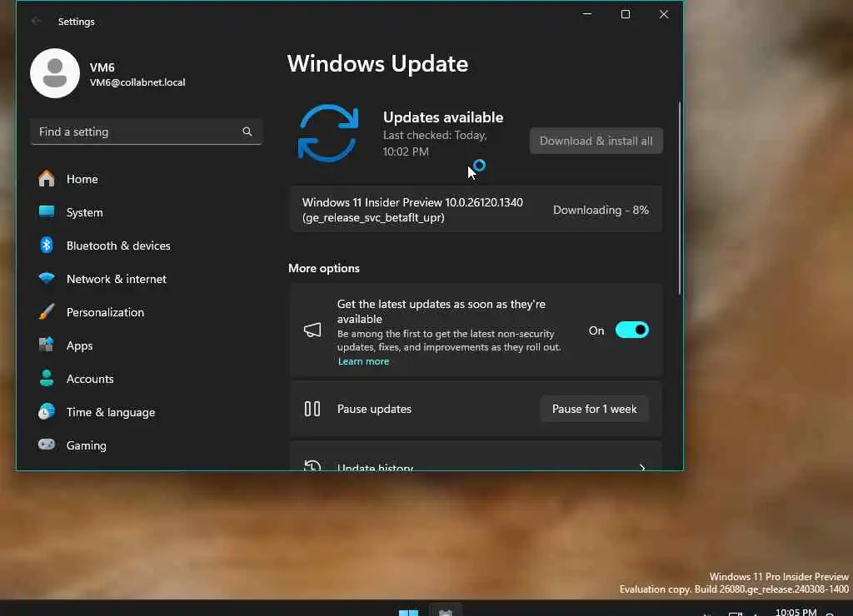Click the Last checked time text
Viewport: 853px width, 616px height.
pyautogui.click(x=435, y=143)
